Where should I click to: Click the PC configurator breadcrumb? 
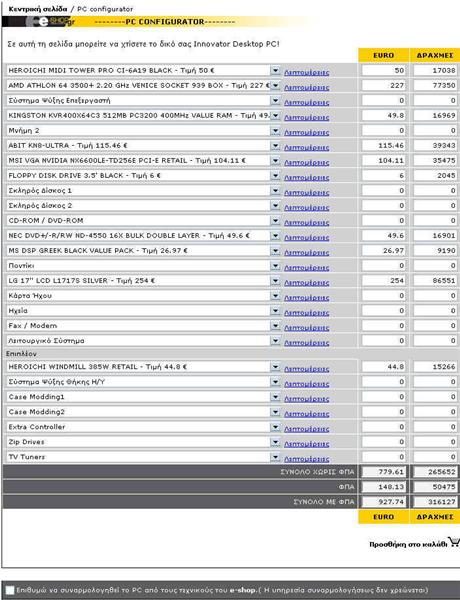point(105,9)
